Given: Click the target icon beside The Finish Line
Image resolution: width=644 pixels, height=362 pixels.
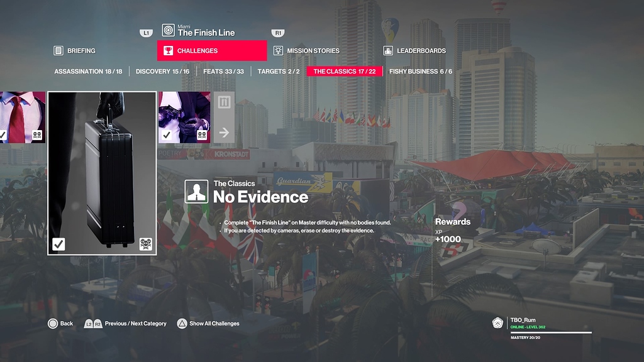Looking at the screenshot, I should (x=169, y=30).
